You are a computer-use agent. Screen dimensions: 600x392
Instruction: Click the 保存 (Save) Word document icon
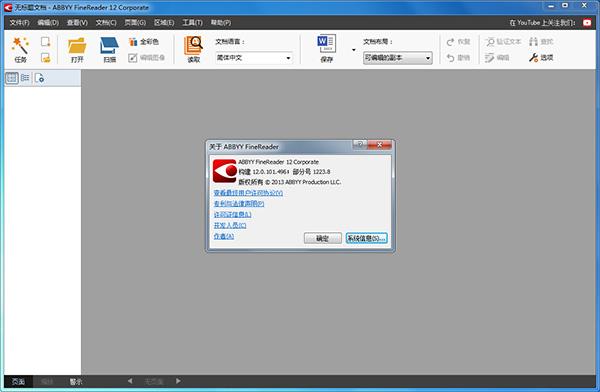(x=326, y=49)
